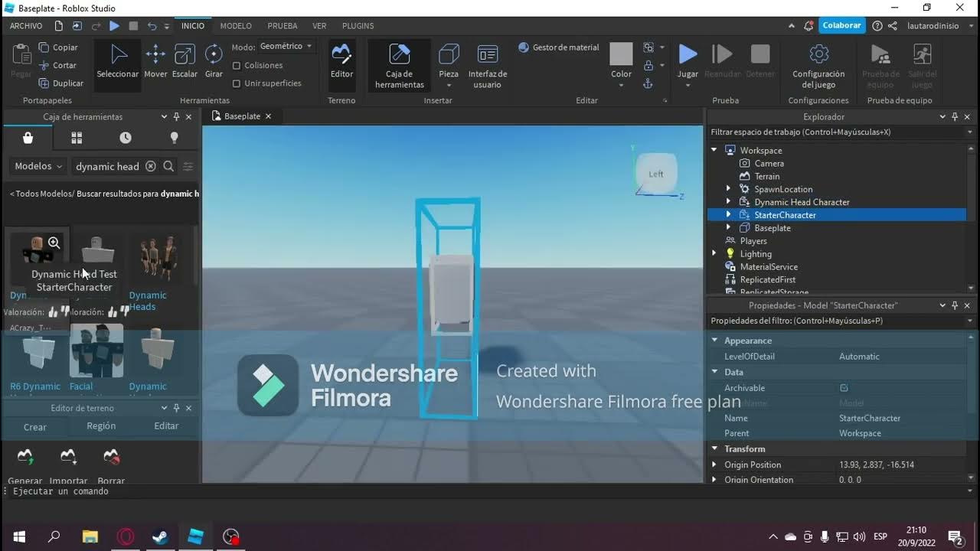Click the toolbox search magnifier icon
Viewport: 980px width, 551px height.
click(168, 166)
